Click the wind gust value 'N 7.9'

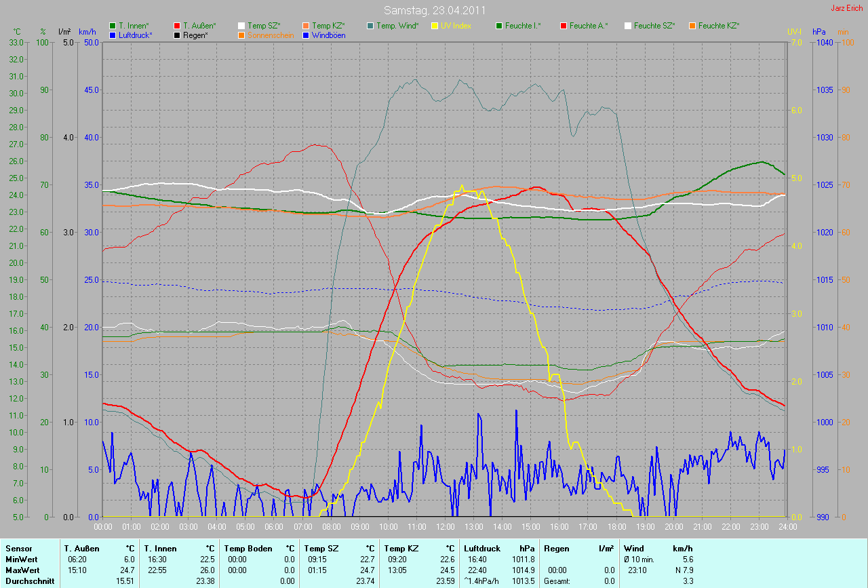(683, 570)
